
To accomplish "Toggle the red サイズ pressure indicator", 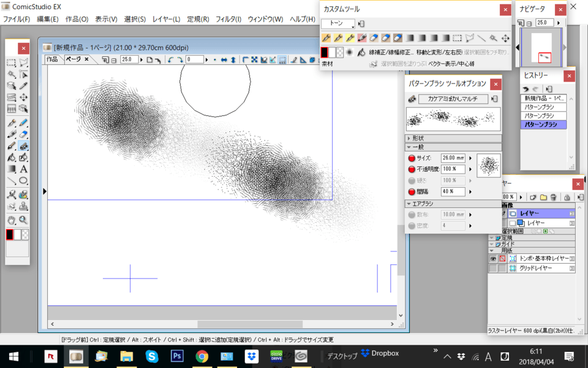I will [x=412, y=158].
